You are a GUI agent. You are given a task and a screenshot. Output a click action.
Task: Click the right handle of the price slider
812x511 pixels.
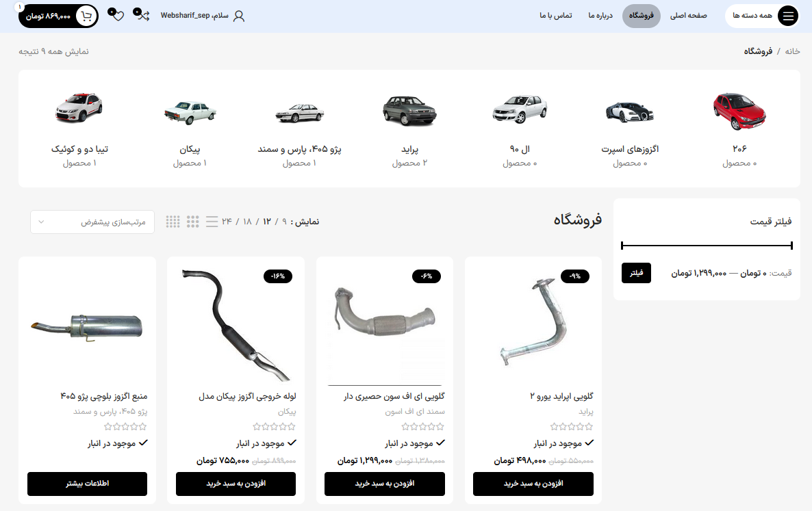[x=792, y=245]
